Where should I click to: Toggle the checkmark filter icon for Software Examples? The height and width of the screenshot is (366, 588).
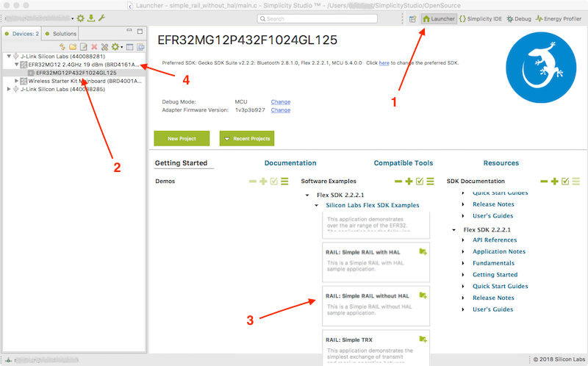[420, 182]
